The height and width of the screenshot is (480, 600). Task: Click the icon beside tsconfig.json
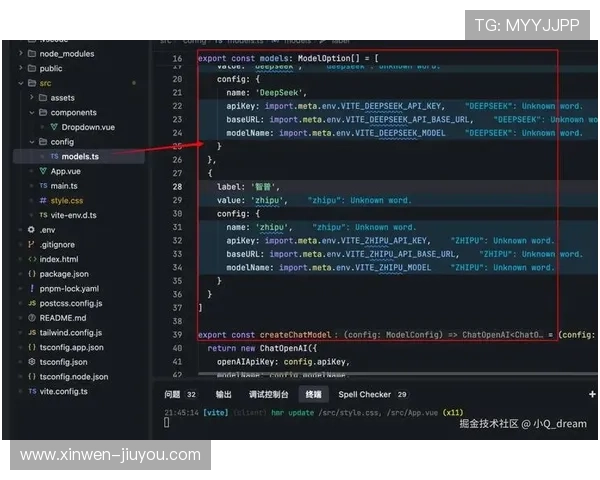[x=32, y=362]
